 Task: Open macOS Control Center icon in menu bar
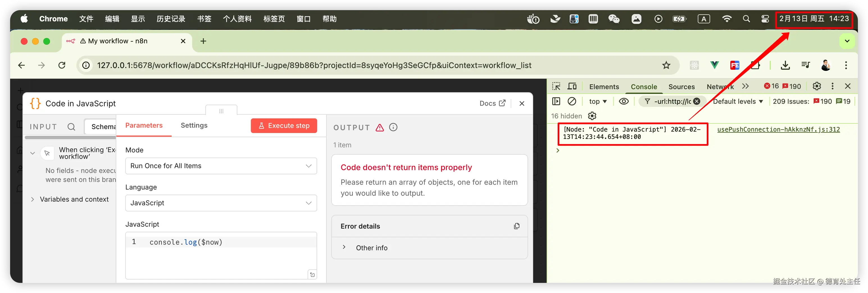tap(765, 19)
